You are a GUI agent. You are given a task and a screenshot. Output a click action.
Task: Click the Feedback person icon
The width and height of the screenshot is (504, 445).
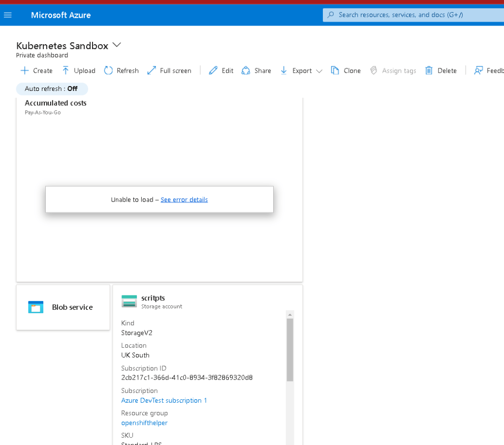pos(478,71)
